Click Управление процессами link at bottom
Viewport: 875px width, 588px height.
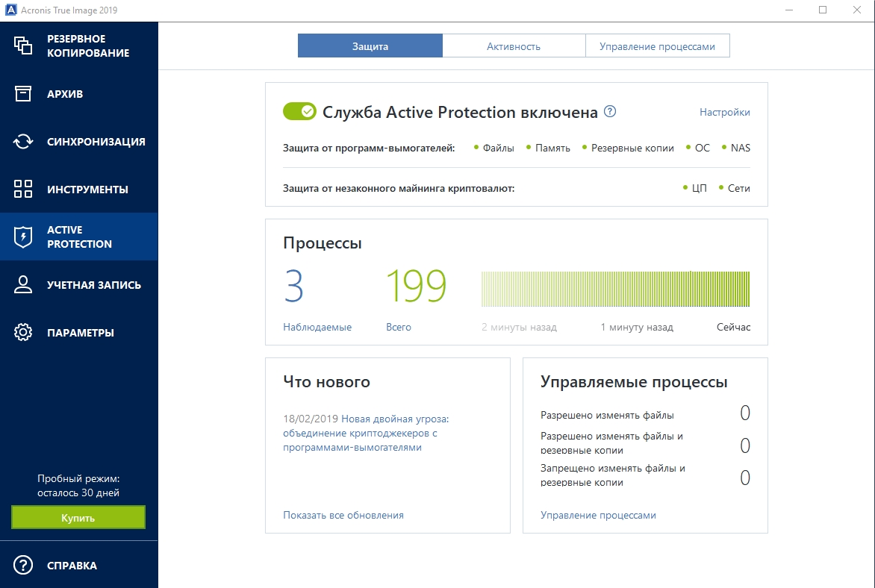pos(598,515)
